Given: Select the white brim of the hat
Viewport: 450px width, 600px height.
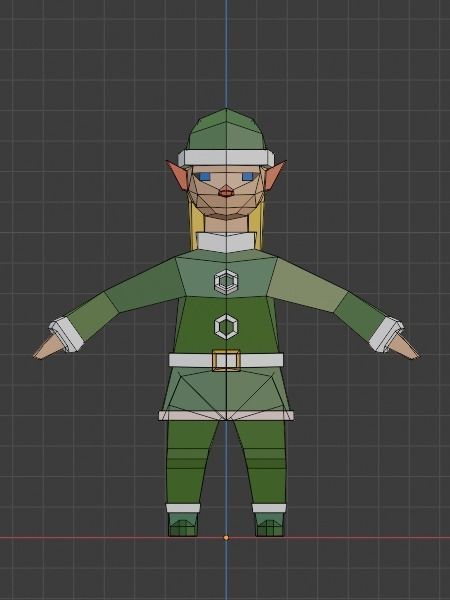Looking at the screenshot, I should (x=226, y=158).
